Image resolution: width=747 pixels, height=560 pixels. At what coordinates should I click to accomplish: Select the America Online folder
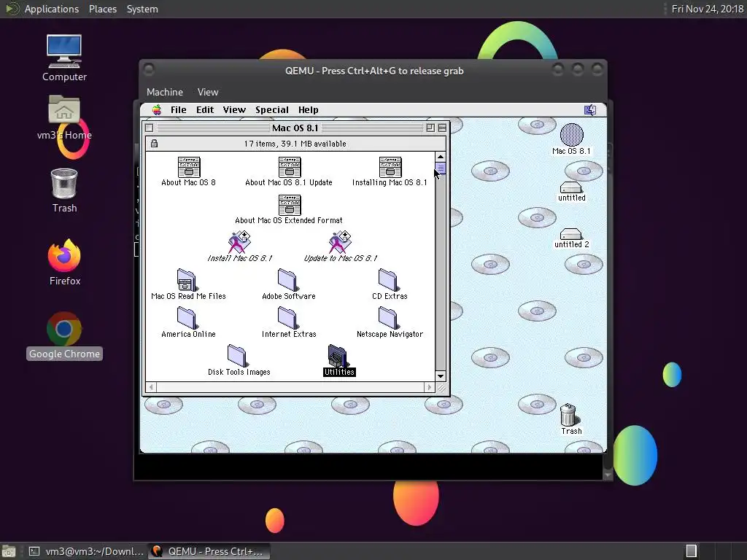[x=186, y=318]
